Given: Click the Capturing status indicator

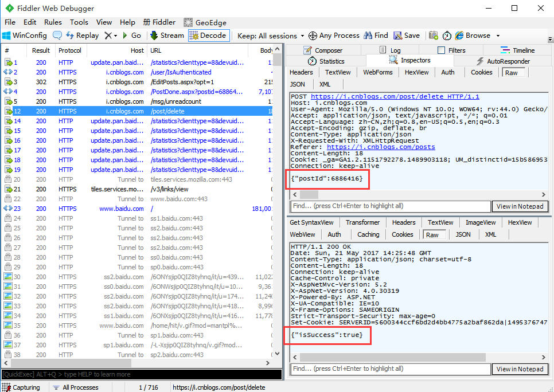Looking at the screenshot, I should tap(21, 387).
